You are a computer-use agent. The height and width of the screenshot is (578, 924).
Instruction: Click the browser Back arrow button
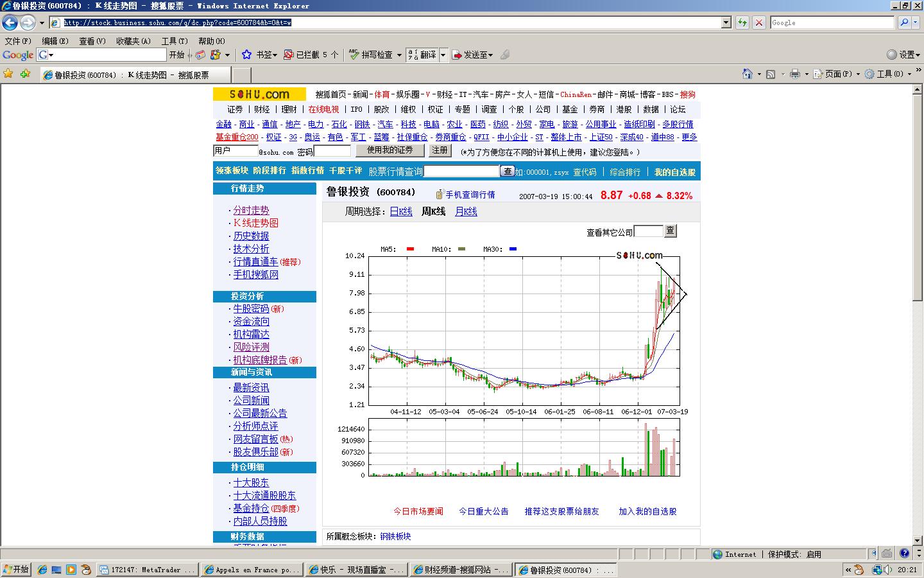(10, 22)
